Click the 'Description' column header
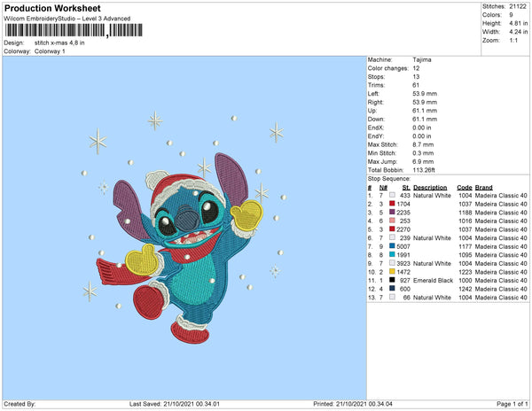This screenshot has width=532, height=411. [430, 188]
